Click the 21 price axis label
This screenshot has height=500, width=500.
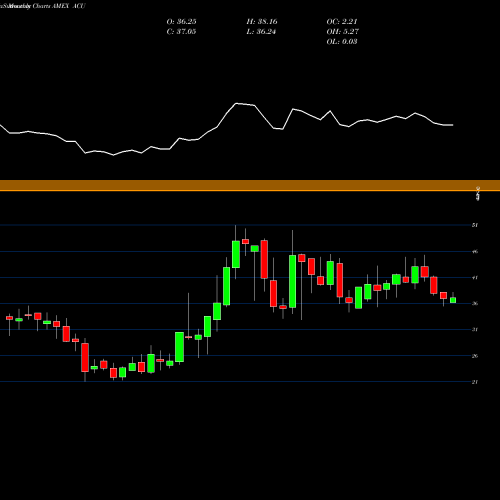(475, 382)
